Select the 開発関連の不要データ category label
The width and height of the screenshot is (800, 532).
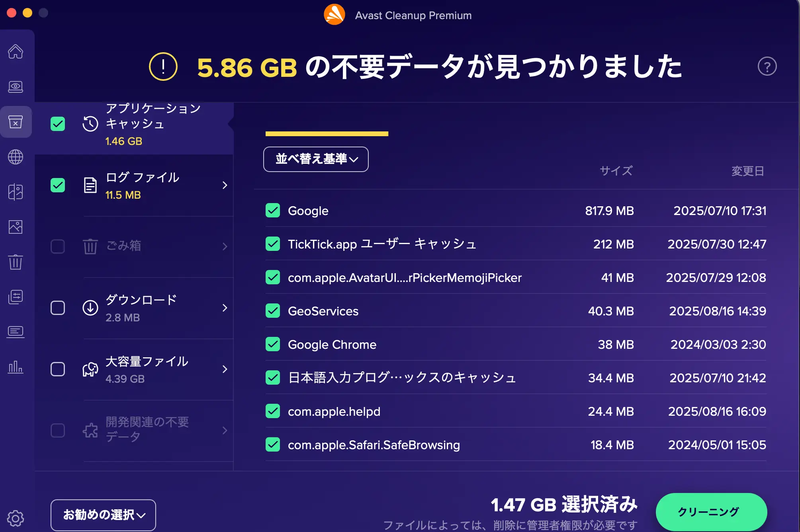pos(147,429)
